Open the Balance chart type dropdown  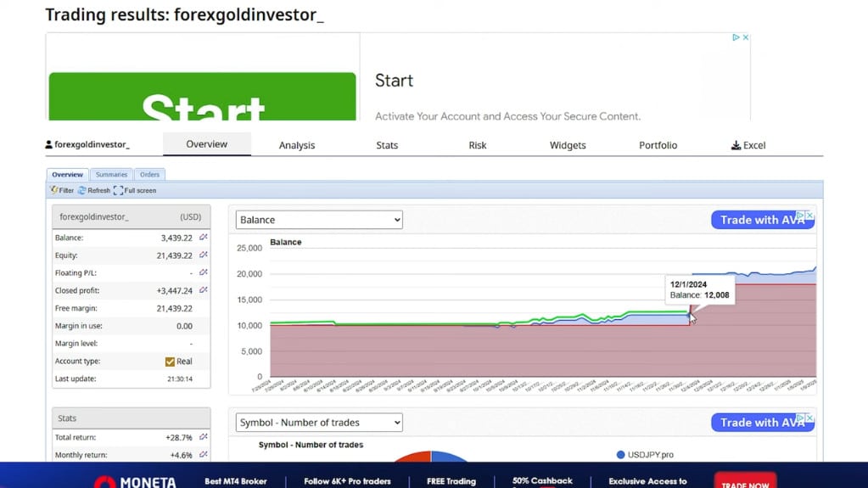[319, 220]
